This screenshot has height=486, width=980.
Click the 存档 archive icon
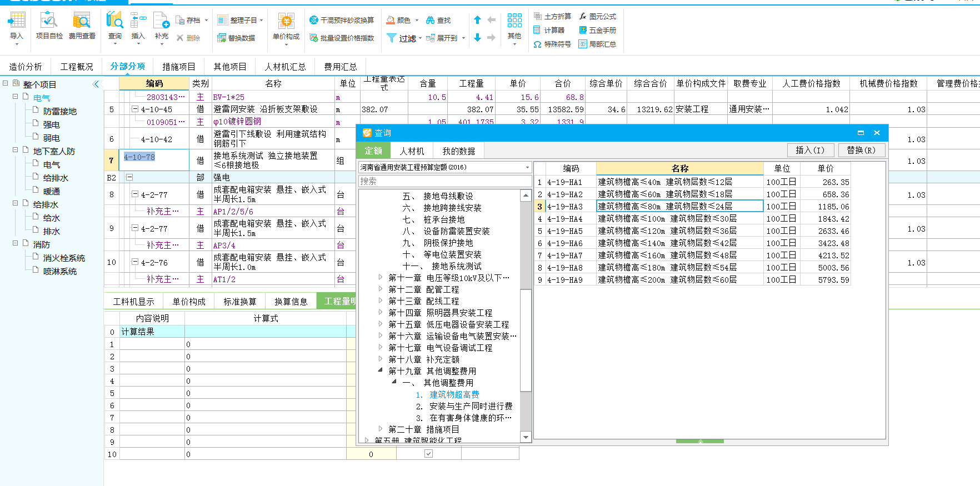(180, 20)
